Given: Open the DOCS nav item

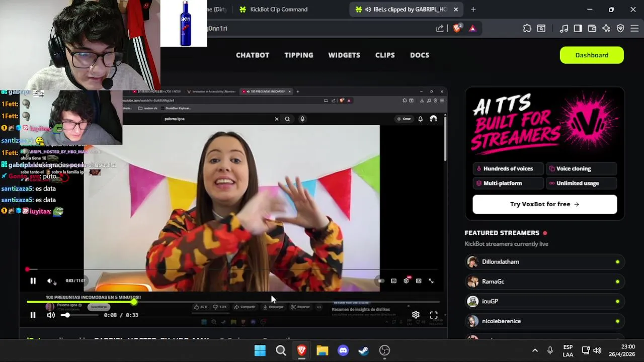Looking at the screenshot, I should pyautogui.click(x=420, y=55).
